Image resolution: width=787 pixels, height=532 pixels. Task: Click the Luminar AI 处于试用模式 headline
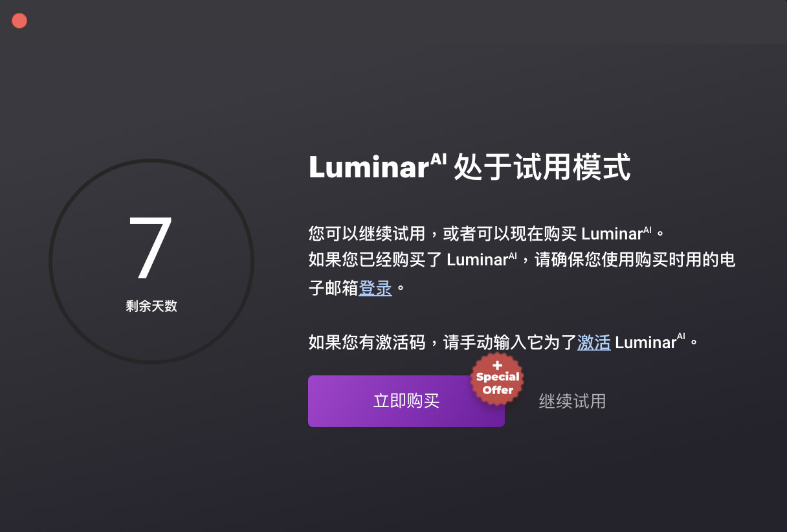[x=469, y=167]
